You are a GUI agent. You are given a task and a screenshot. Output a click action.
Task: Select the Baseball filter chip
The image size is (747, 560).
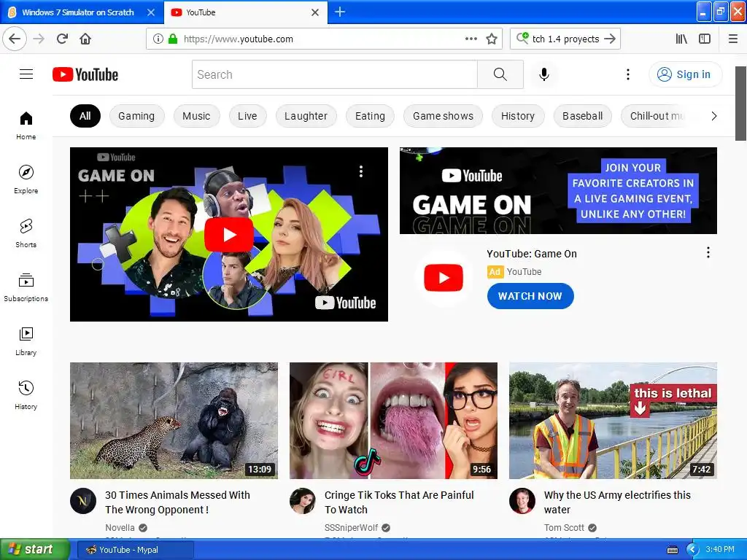[583, 116]
